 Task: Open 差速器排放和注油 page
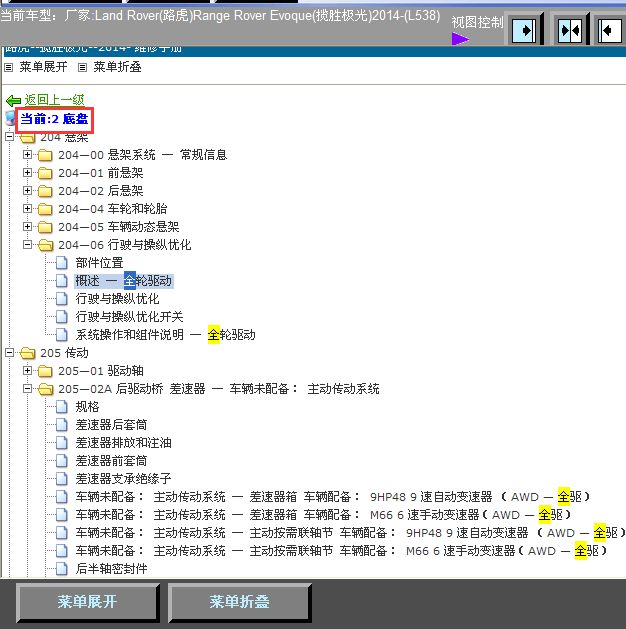pyautogui.click(x=124, y=443)
